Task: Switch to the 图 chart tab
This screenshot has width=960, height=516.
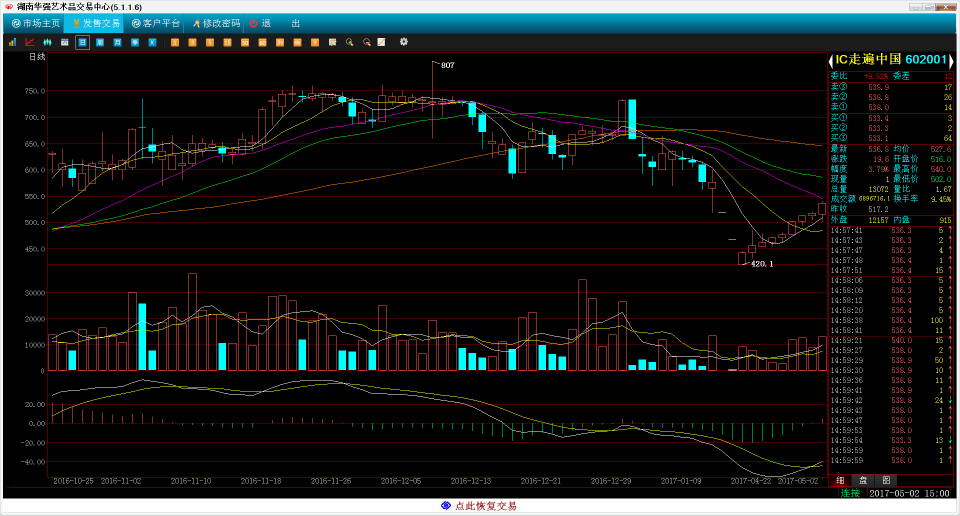Action: coord(886,480)
